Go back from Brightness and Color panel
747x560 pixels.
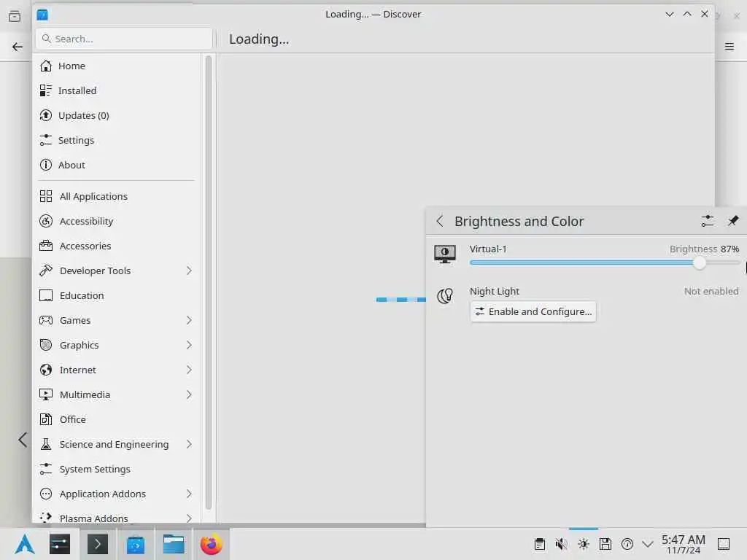coord(440,221)
